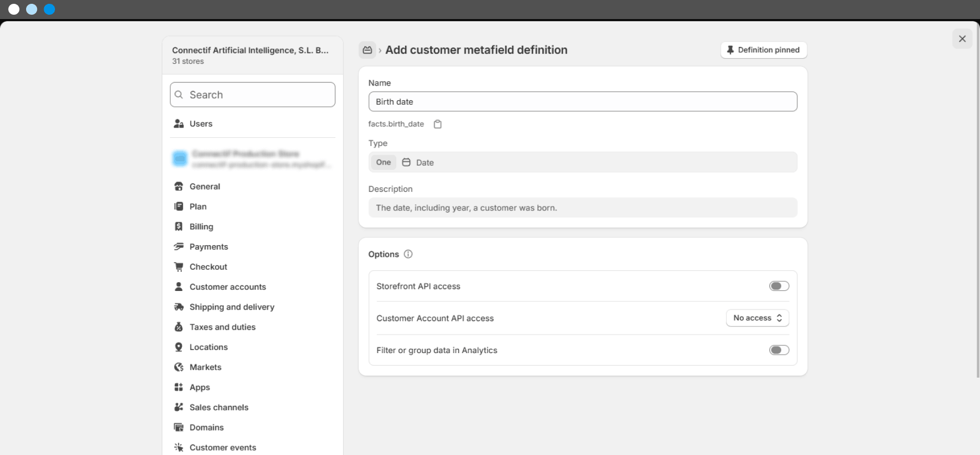Click the Markets globe icon
The image size is (980, 455).
(x=179, y=367)
